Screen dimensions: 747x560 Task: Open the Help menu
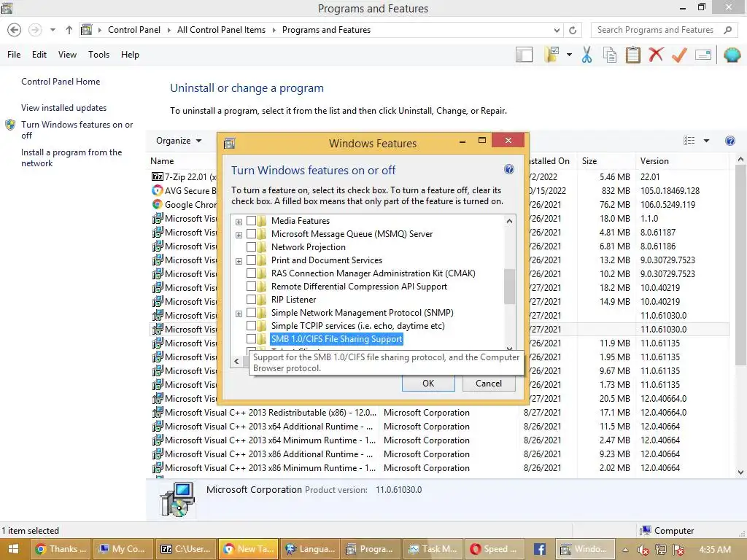coord(130,55)
